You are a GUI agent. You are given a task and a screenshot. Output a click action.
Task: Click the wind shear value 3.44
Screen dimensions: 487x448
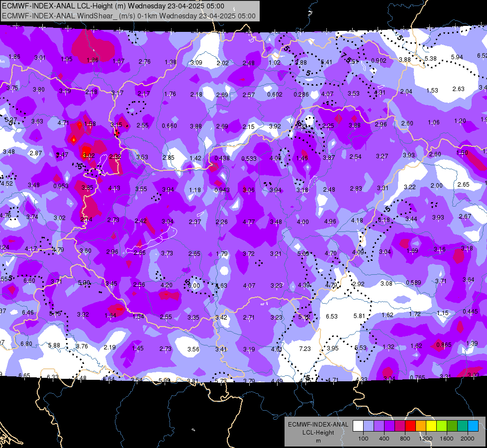pyautogui.click(x=411, y=219)
